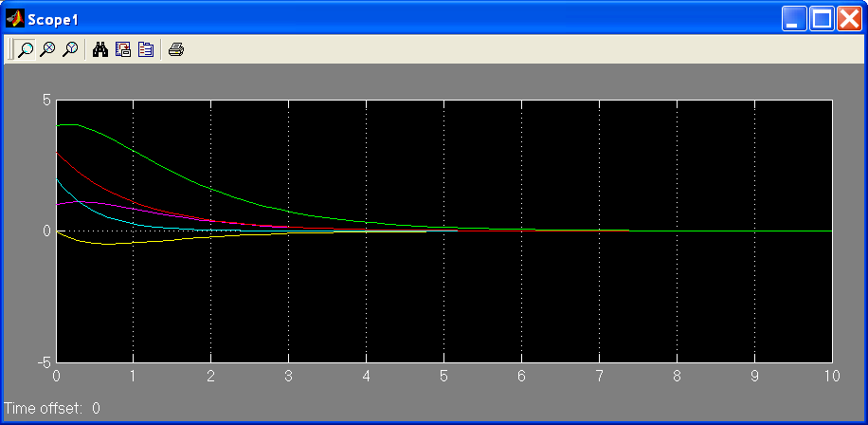Click the x-axis label 10
Screen dimensions: 868x425
click(831, 377)
